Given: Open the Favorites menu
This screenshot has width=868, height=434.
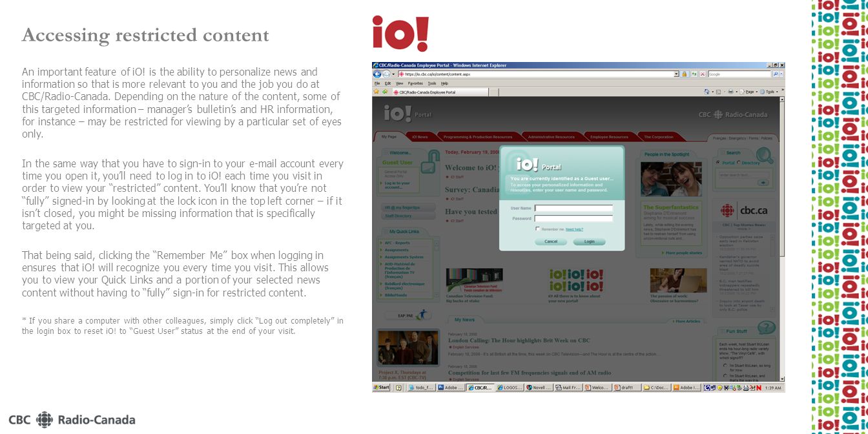Looking at the screenshot, I should [415, 83].
